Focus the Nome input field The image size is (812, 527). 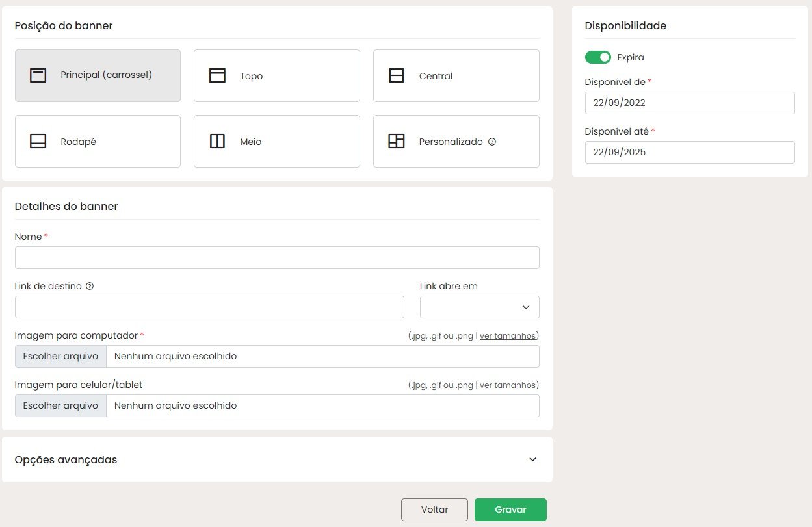(277, 257)
